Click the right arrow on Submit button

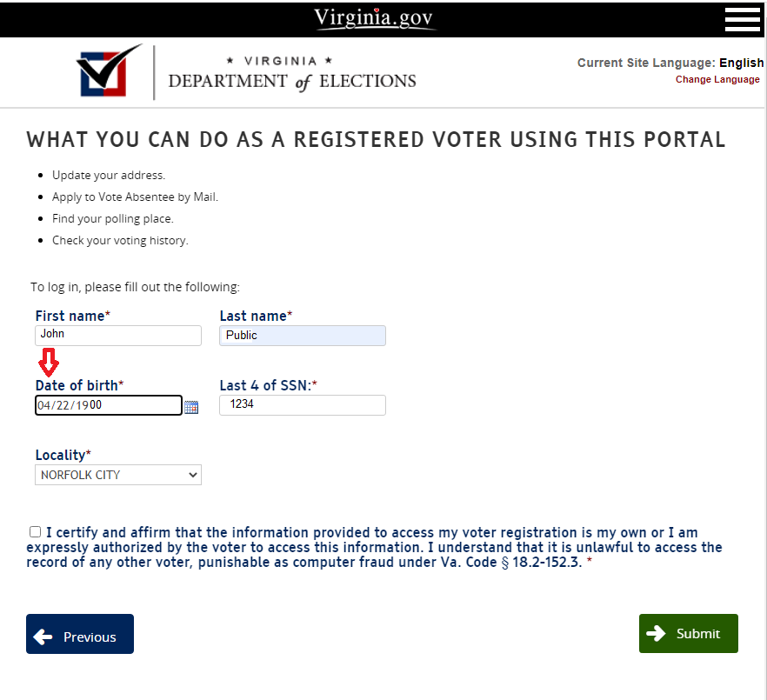(657, 633)
